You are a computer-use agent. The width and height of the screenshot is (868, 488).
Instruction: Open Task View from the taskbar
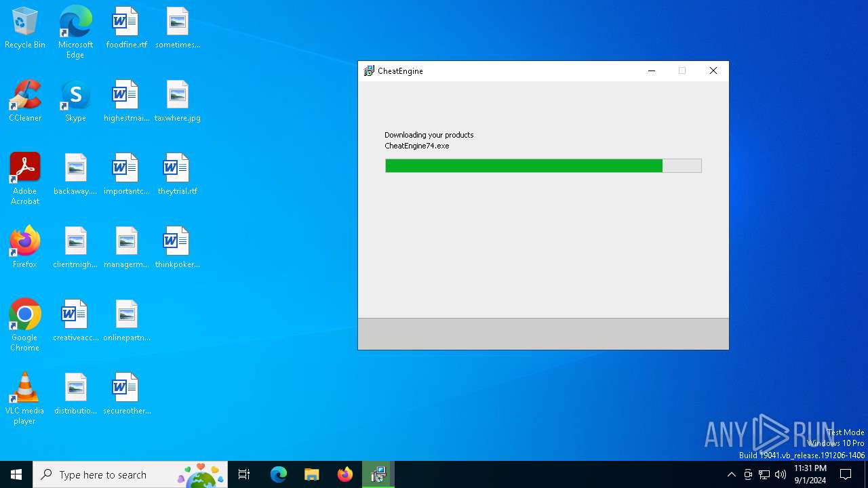tap(244, 474)
